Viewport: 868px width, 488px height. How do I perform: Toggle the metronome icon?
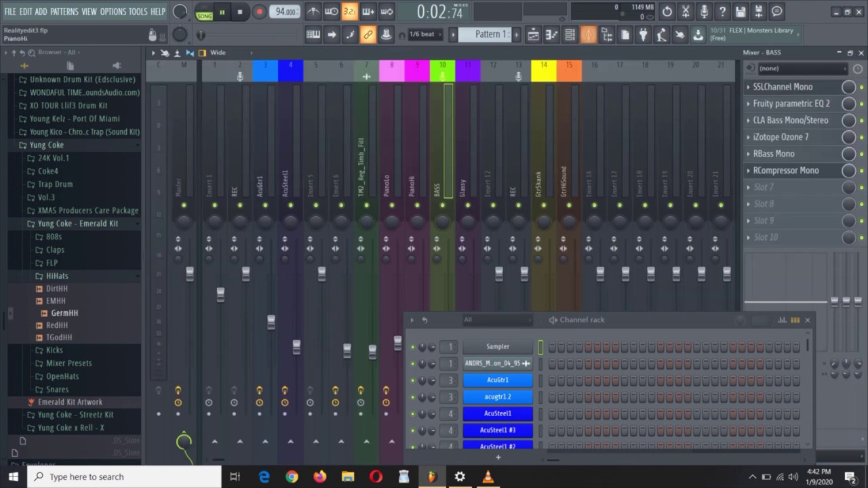point(313,12)
